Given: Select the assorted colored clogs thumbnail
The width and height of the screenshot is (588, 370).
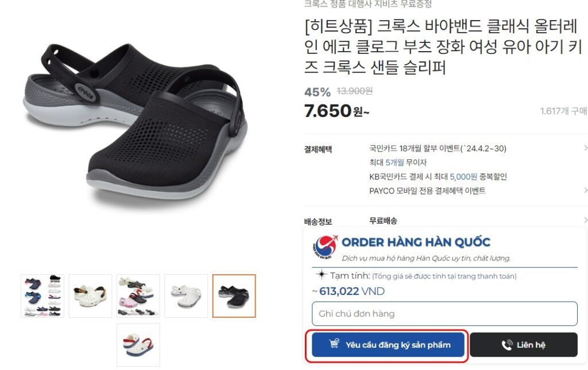Looking at the screenshot, I should (x=138, y=296).
